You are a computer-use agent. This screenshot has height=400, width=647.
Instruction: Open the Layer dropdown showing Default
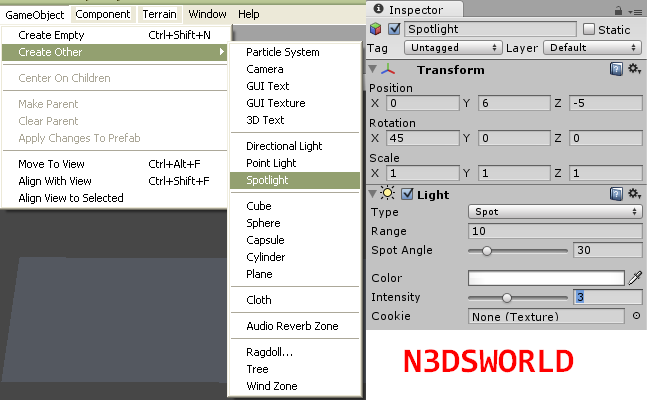[590, 47]
